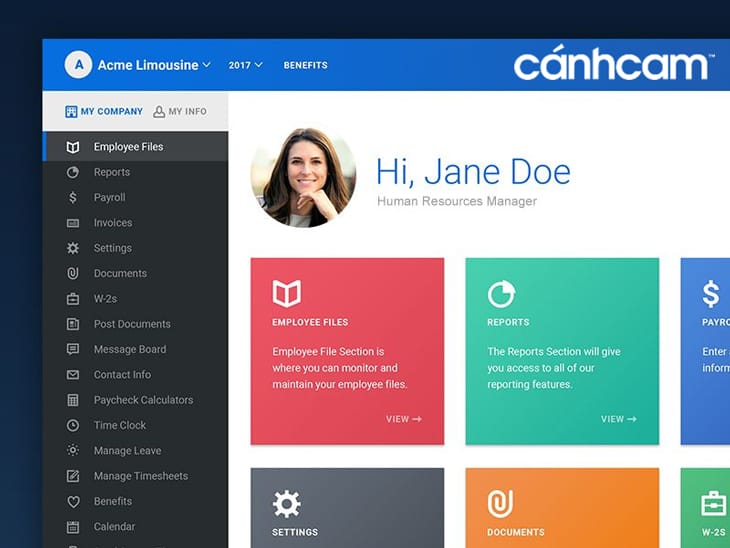This screenshot has width=730, height=548.
Task: Click the Reports Section description text
Action: 554,368
